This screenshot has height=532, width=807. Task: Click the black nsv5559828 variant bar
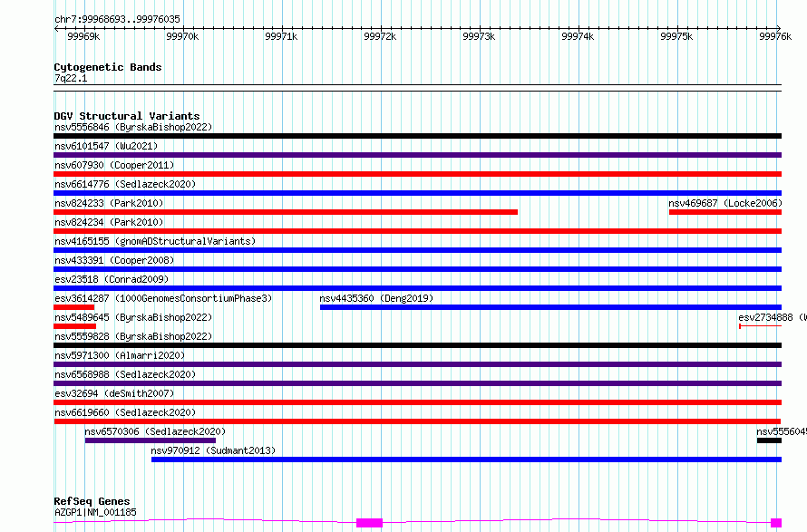(x=417, y=345)
